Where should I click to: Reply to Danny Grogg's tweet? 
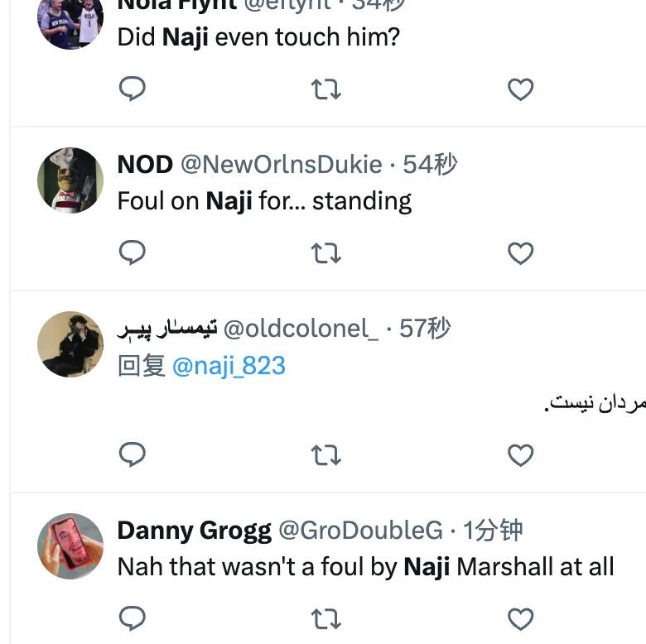click(x=133, y=618)
